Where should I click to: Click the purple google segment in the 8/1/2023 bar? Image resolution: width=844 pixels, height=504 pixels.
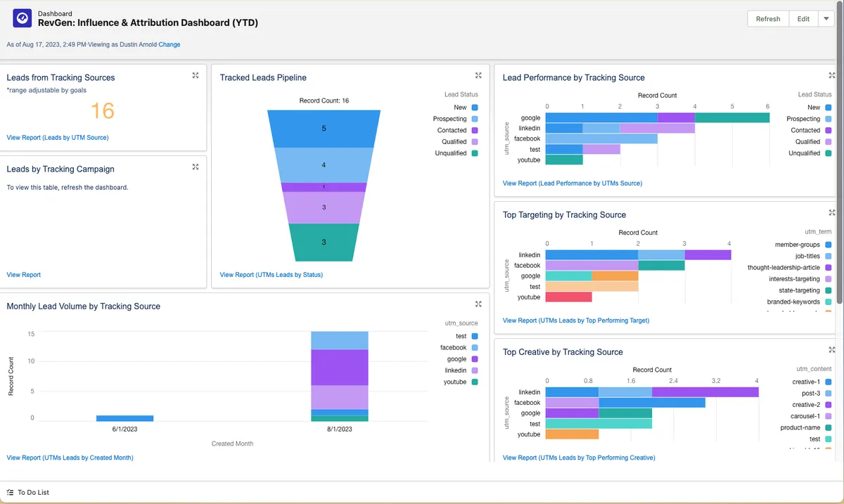click(340, 367)
